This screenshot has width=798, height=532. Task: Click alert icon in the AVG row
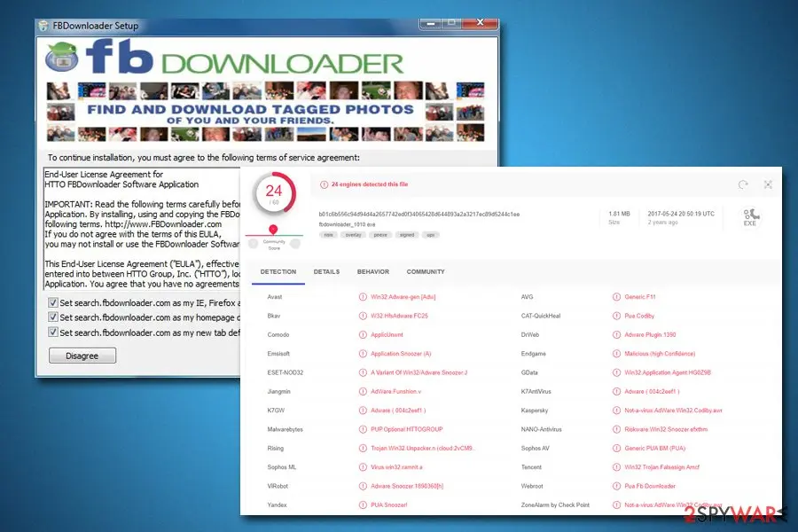pyautogui.click(x=616, y=297)
